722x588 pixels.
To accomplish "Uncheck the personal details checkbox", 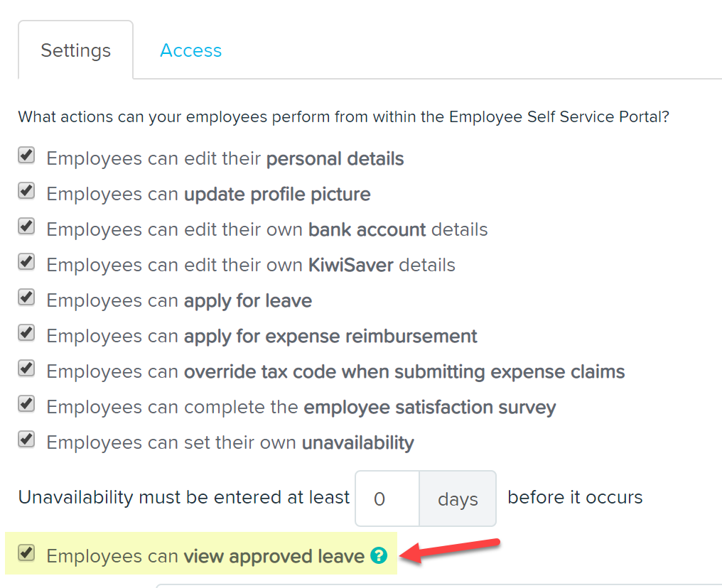I will 26,156.
